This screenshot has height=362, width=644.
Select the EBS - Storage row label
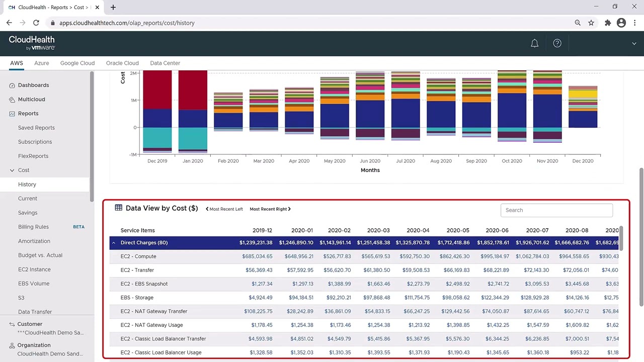137,298
